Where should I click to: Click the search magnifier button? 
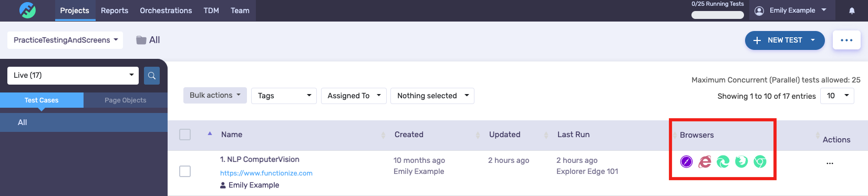pyautogui.click(x=152, y=76)
